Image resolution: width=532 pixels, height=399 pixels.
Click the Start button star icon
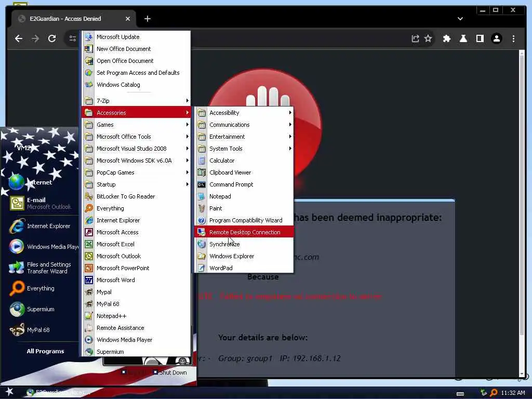coord(9,392)
